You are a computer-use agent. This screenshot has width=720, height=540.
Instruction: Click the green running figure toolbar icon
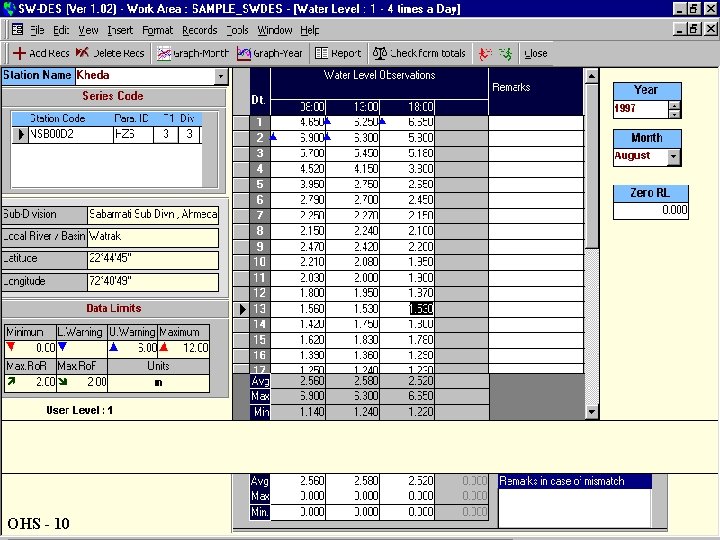click(x=506, y=54)
